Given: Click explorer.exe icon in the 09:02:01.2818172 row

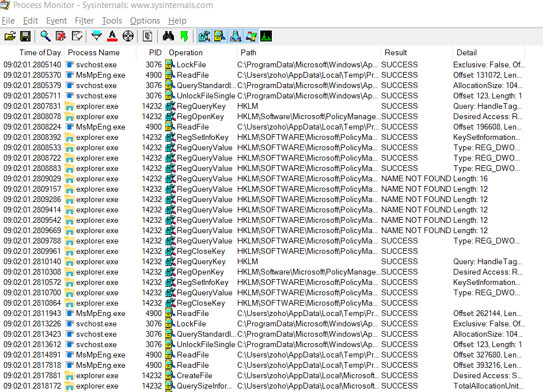Looking at the screenshot, I should (70, 386).
